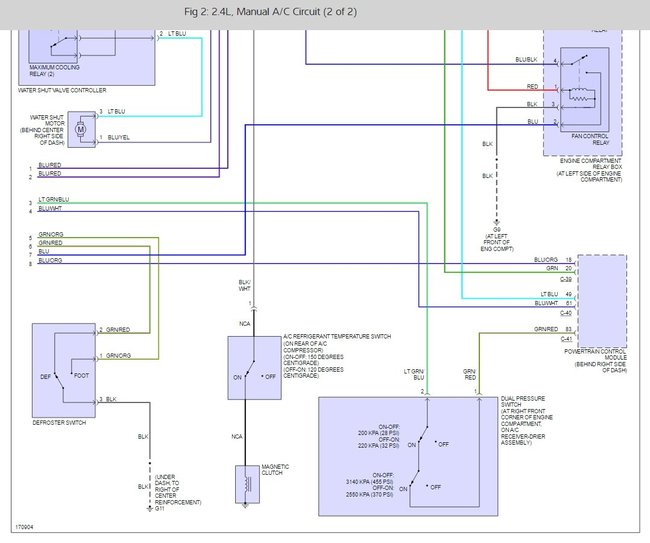Click the A/C Refrigerant Temperature Switch box
This screenshot has width=650, height=543.
255,368
